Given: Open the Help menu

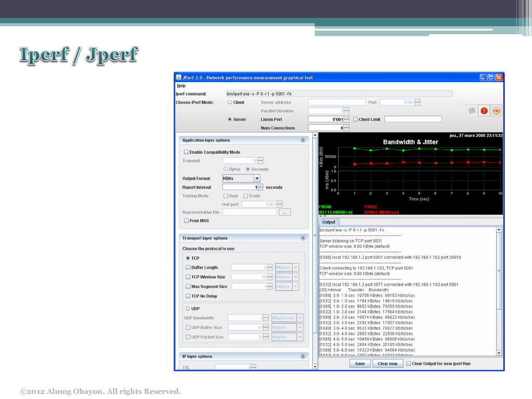Looking at the screenshot, I should [x=181, y=86].
